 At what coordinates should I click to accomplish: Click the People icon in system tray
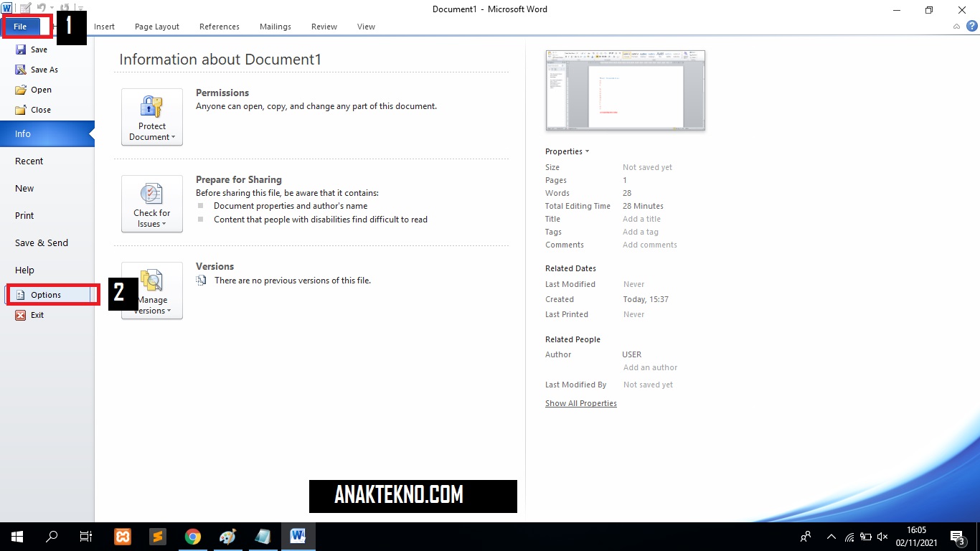806,537
